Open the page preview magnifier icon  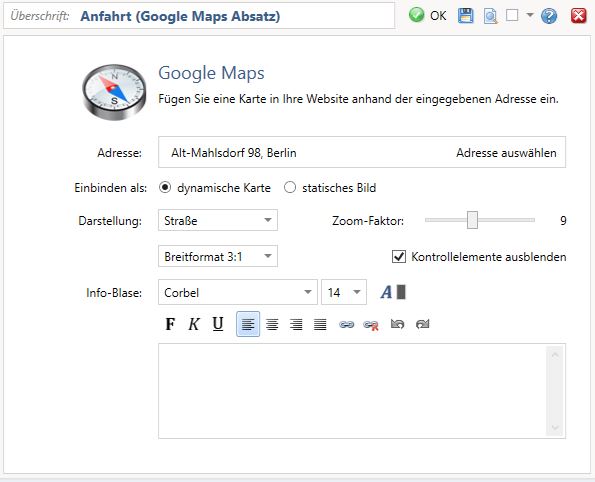[490, 16]
